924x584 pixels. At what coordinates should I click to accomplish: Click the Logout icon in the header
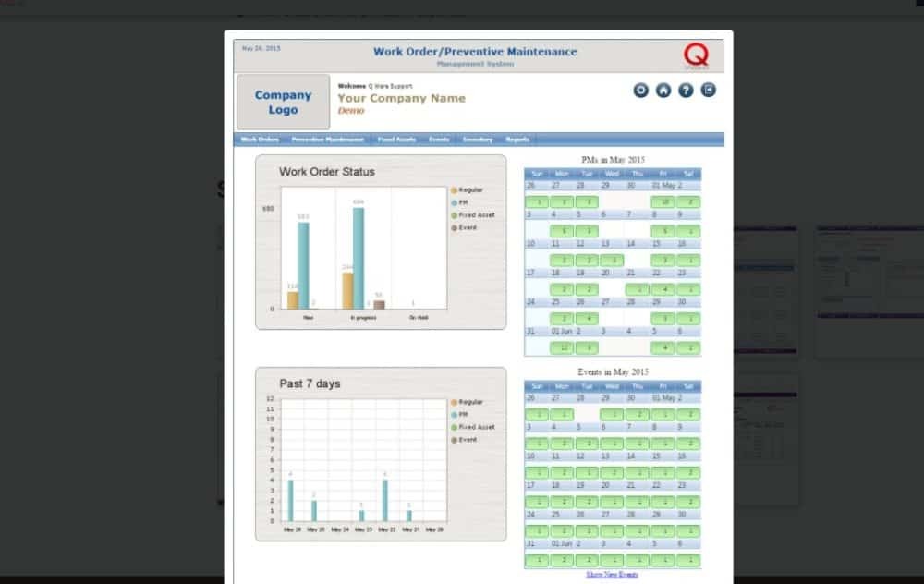(x=709, y=90)
